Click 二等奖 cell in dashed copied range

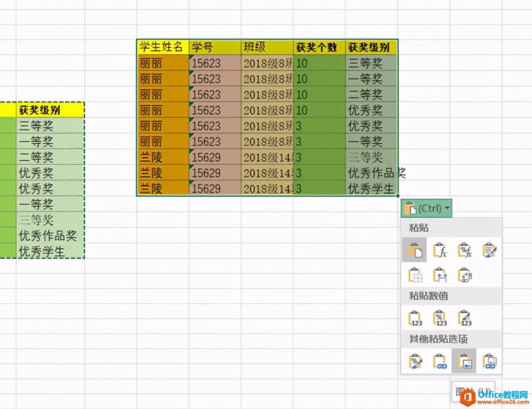(50, 157)
